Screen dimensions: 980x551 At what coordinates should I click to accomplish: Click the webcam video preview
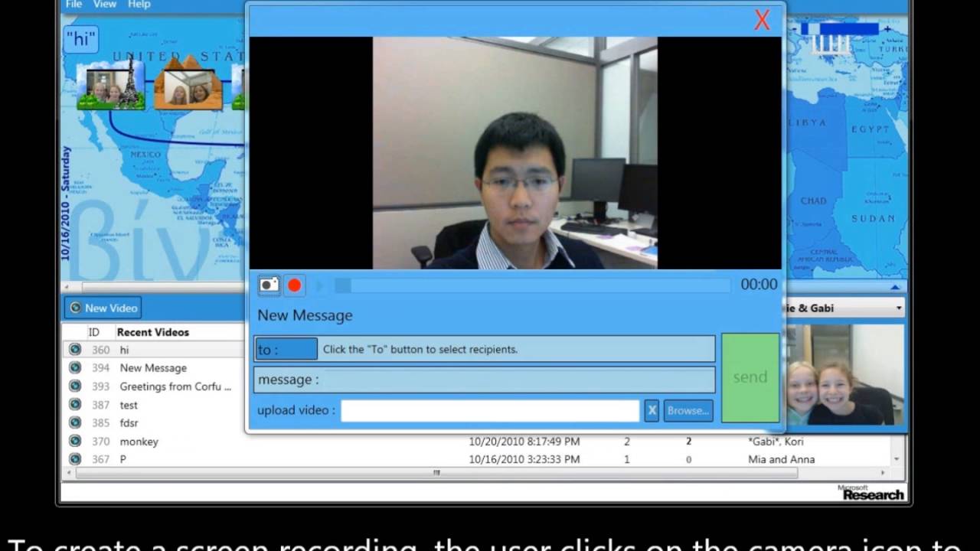tap(514, 153)
